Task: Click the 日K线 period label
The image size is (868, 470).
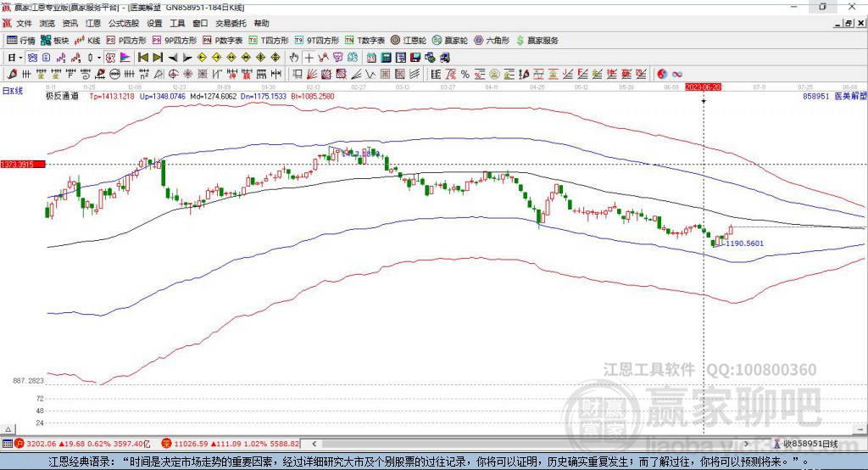Action: tap(13, 91)
